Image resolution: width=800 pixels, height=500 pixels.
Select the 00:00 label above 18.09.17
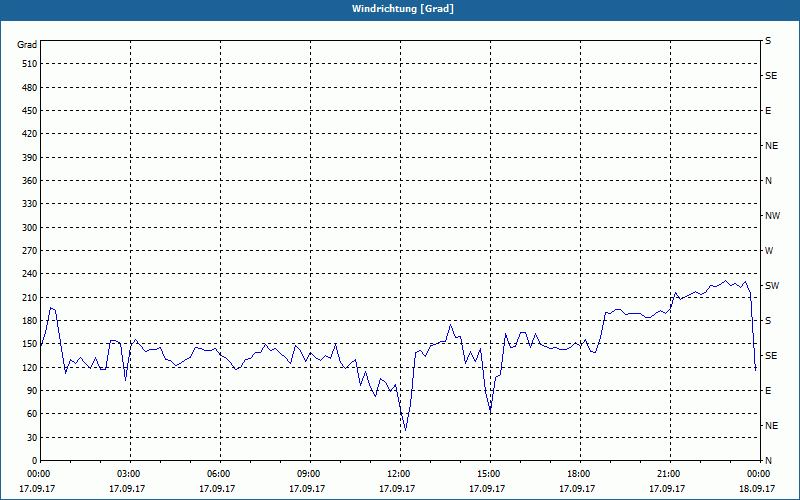pyautogui.click(x=760, y=474)
